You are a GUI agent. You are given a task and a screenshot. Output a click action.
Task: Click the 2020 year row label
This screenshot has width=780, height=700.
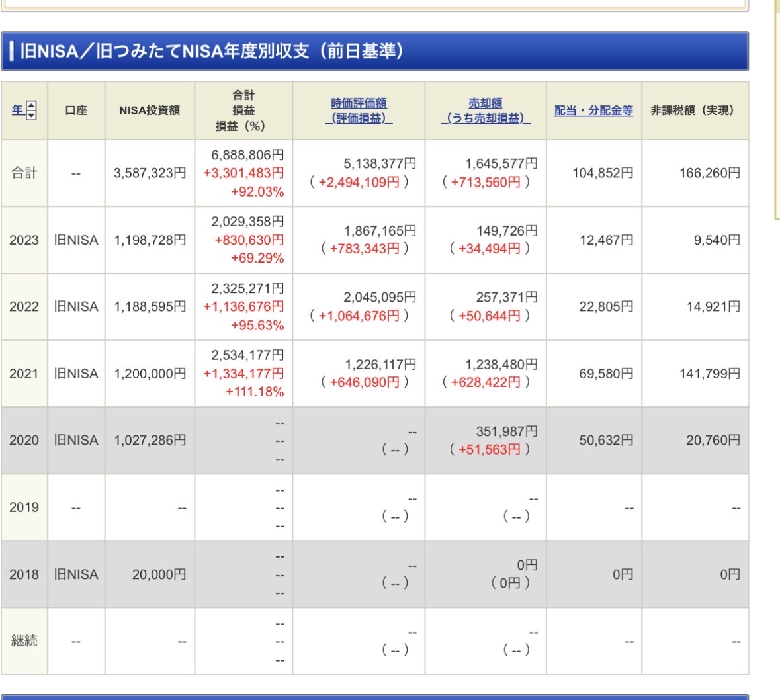tap(24, 441)
